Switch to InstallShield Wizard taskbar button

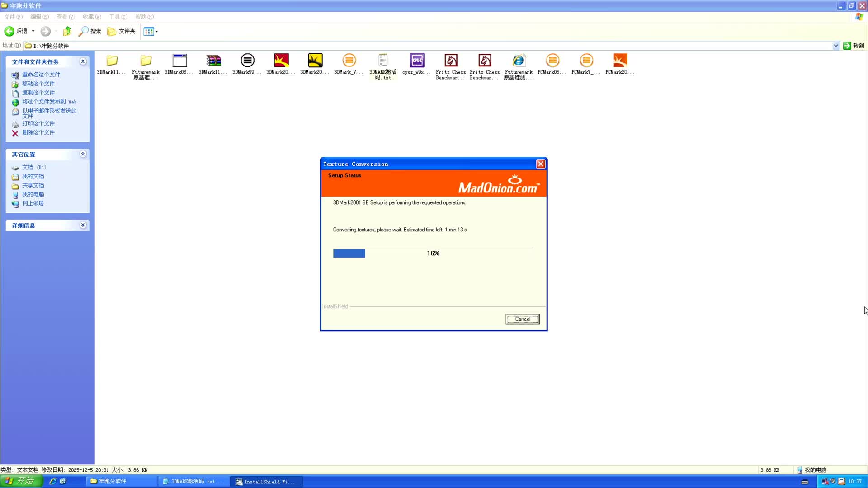[x=267, y=482]
